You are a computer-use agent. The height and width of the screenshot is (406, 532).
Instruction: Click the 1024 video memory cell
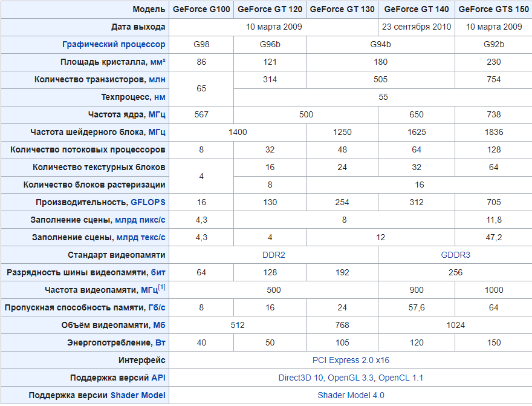click(455, 325)
